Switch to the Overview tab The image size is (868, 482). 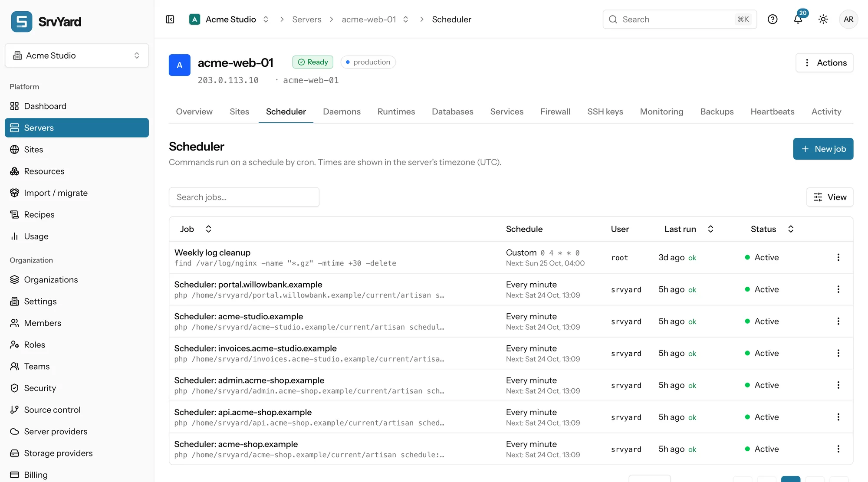coord(194,112)
